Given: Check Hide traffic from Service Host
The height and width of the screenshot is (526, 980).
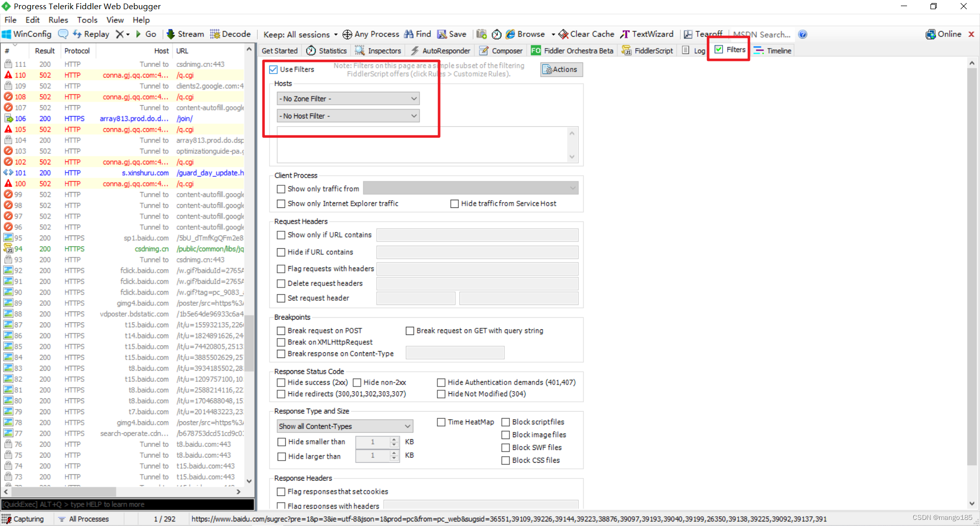Looking at the screenshot, I should point(454,204).
